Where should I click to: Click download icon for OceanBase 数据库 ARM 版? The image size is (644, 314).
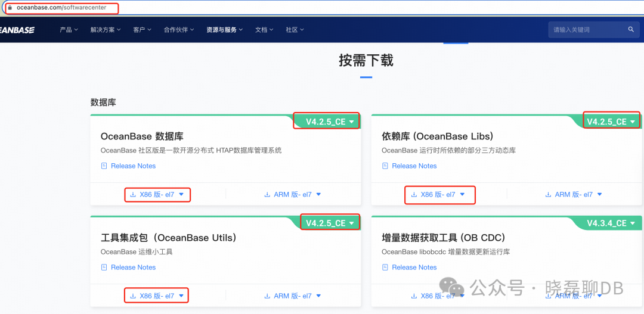click(x=267, y=195)
